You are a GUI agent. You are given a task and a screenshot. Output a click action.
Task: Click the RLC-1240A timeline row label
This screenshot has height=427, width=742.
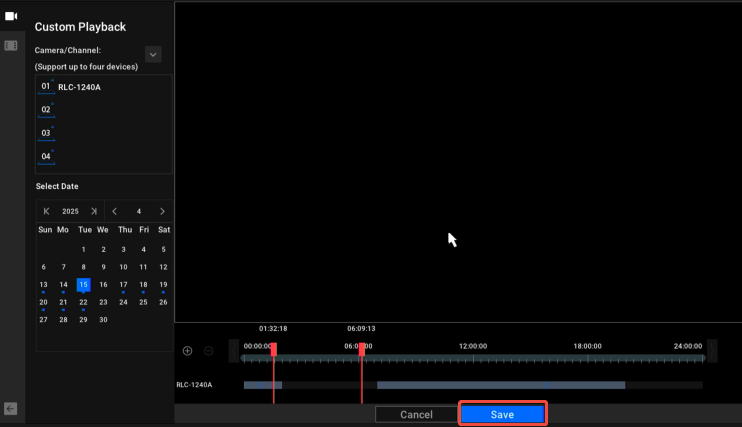coord(194,385)
